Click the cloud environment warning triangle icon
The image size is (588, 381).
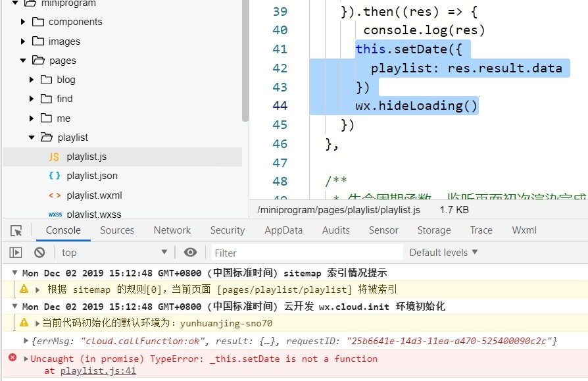[24, 322]
